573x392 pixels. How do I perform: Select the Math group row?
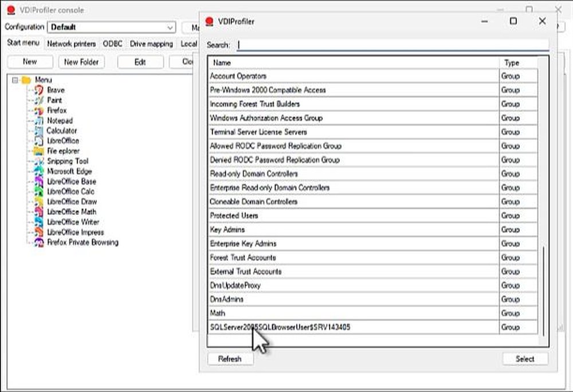(373, 313)
